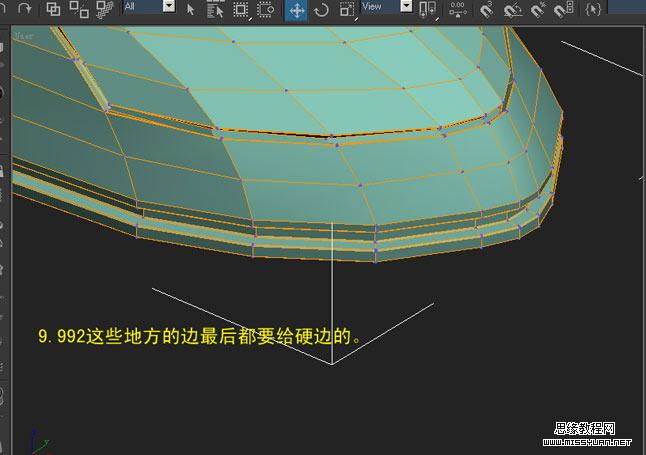Click the Rectangular Selection Region icon
Screen dimensions: 646x455
(241, 9)
